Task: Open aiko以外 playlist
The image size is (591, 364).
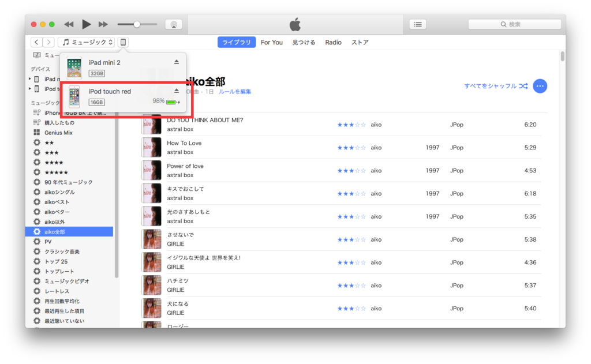Action: pos(54,222)
